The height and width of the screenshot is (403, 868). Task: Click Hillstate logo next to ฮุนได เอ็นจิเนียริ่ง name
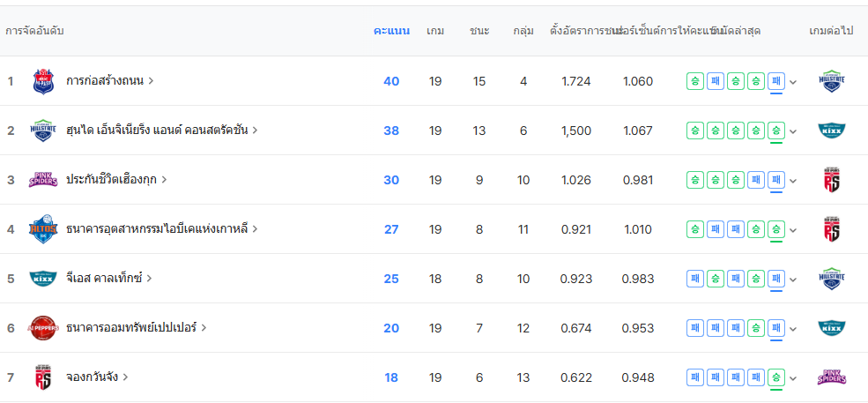pos(43,131)
